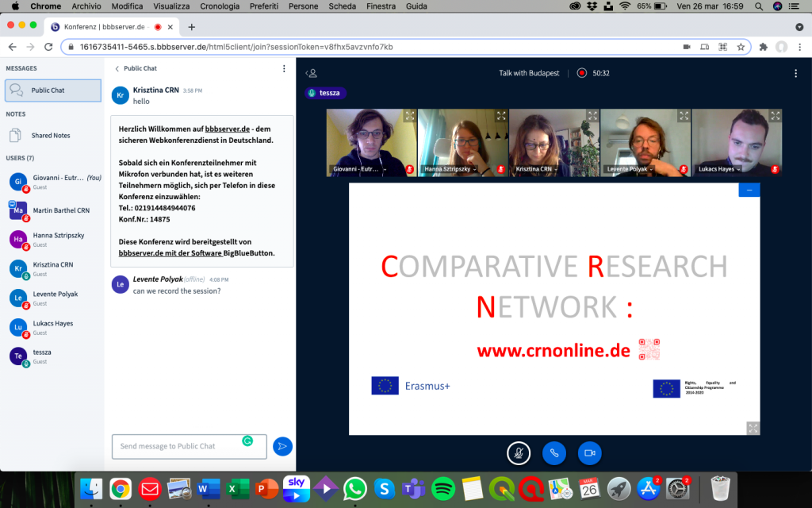Open Krisztina CRN webcam name dropdown

(537, 169)
